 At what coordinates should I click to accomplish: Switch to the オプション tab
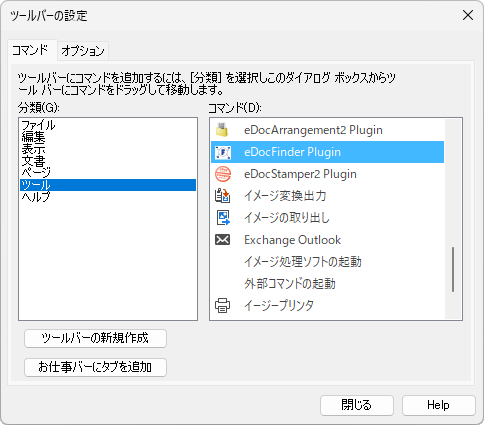pos(83,51)
